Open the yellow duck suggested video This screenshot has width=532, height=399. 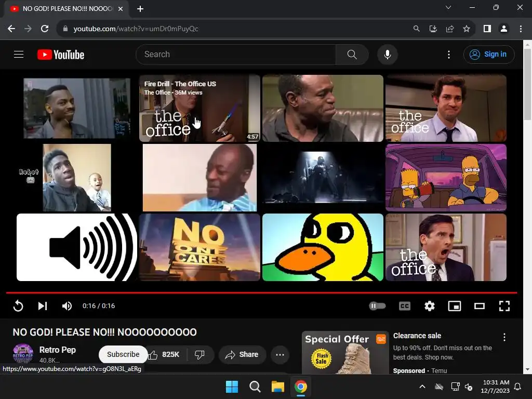point(323,247)
